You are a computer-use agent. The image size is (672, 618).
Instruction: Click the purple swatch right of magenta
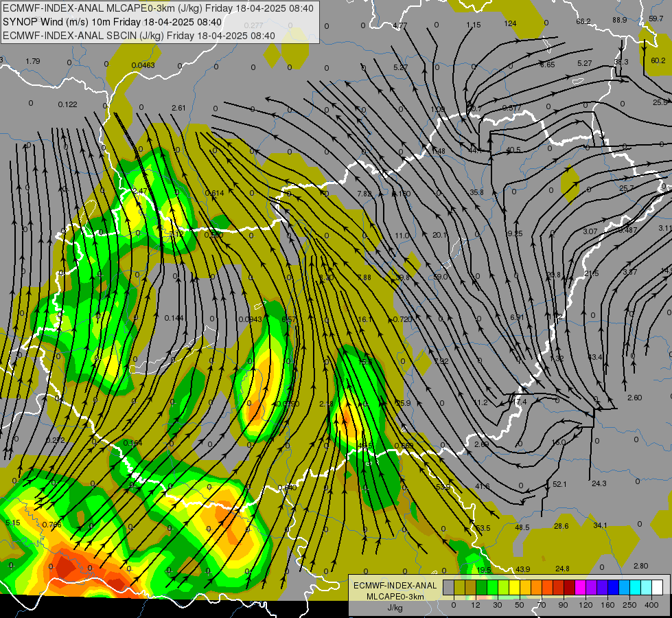click(x=592, y=587)
